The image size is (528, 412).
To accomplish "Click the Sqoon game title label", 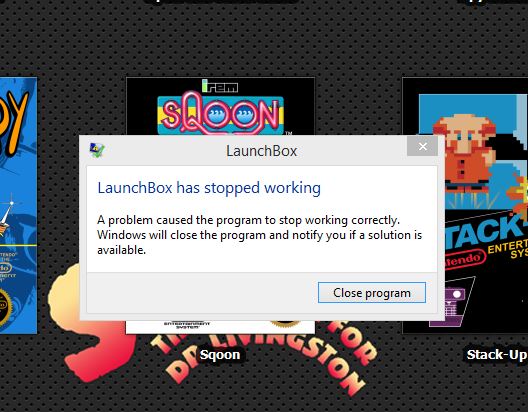I will 220,355.
